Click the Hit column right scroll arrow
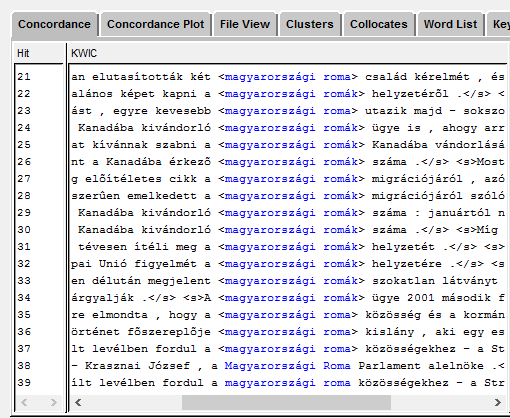 pyautogui.click(x=53, y=402)
